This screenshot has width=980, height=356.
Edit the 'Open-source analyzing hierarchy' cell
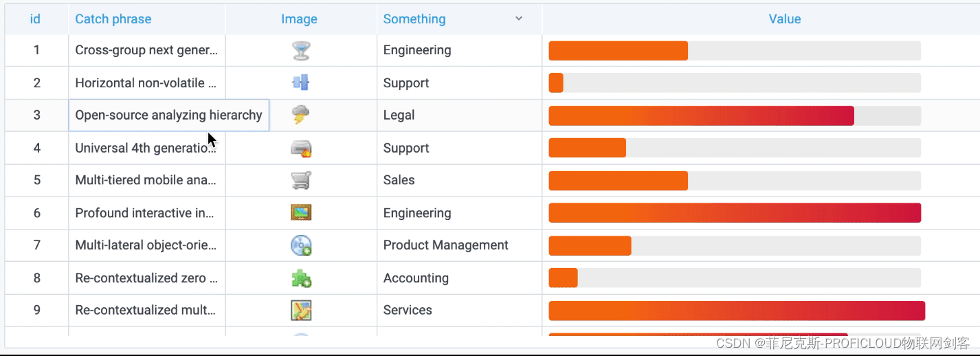click(x=168, y=115)
